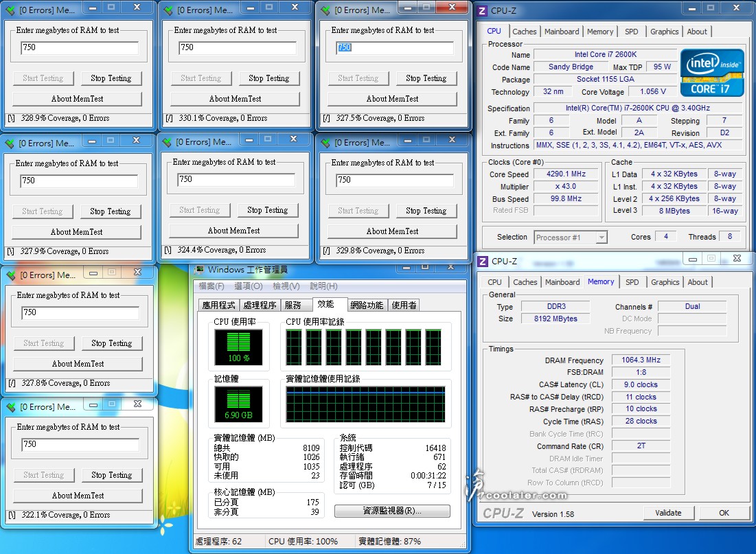Open Memory tab in the upper CPU-Z window
This screenshot has height=554, width=756.
point(600,32)
